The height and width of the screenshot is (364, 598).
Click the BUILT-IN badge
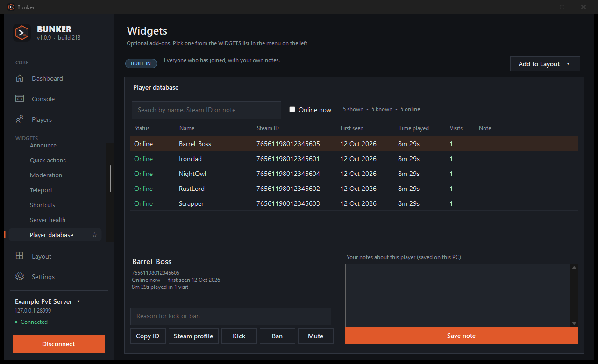coord(141,63)
